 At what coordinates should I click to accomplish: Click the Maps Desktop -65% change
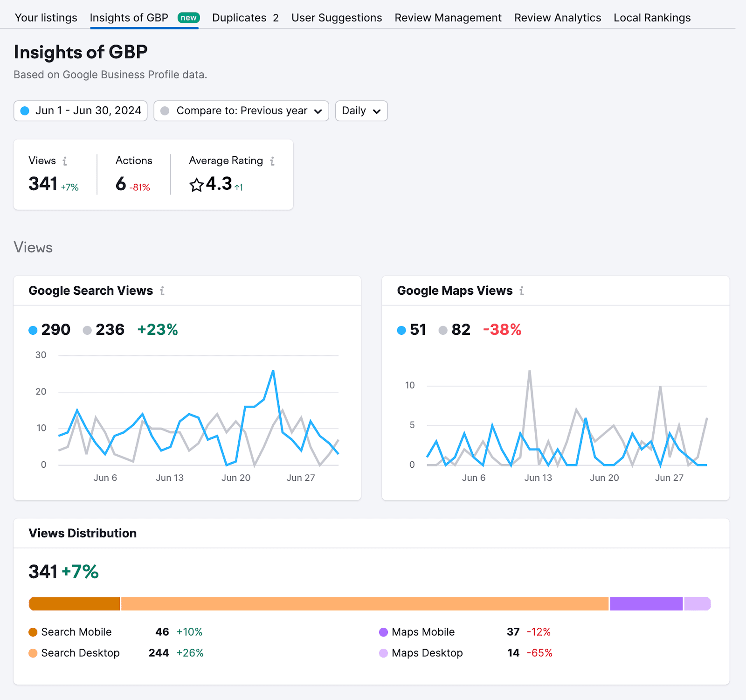click(x=539, y=653)
